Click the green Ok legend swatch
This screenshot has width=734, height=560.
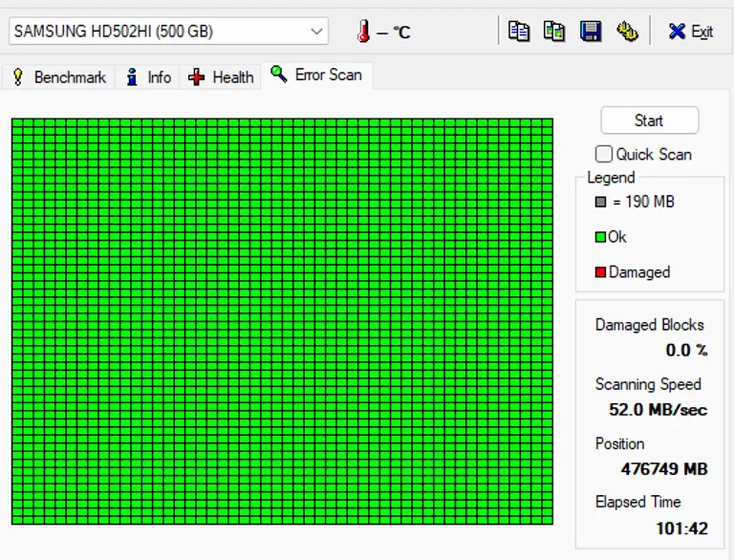coord(600,237)
